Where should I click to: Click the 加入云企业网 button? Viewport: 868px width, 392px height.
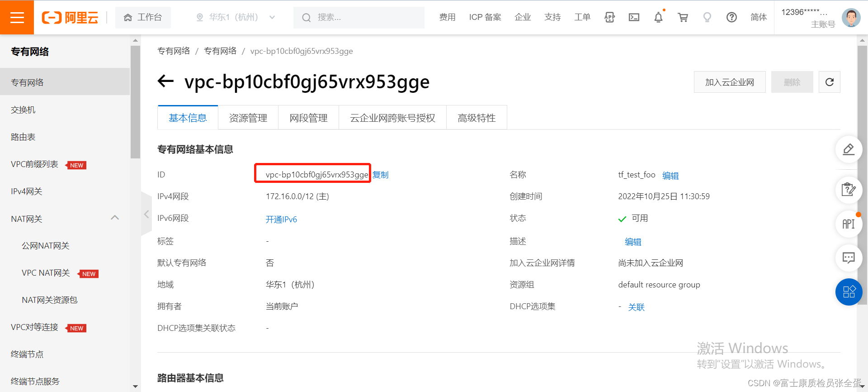coord(730,82)
